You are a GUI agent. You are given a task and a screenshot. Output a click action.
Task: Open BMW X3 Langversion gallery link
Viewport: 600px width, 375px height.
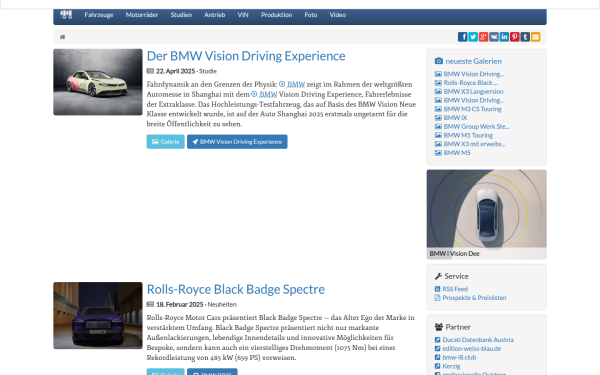point(473,91)
